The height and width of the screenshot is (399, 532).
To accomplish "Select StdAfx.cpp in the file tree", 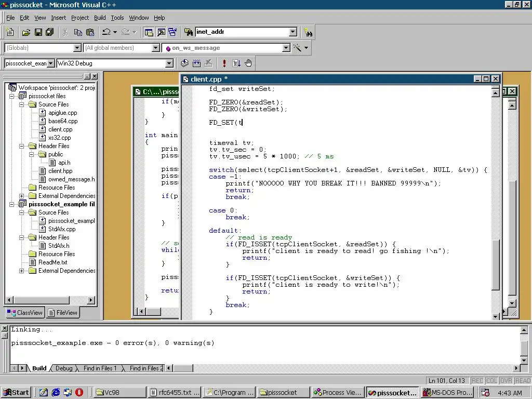I will click(62, 229).
